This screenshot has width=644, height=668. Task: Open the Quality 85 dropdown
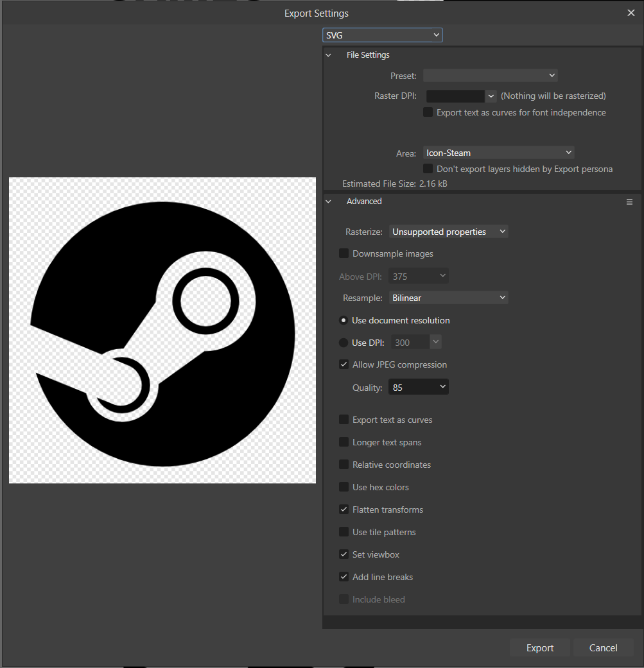(418, 387)
